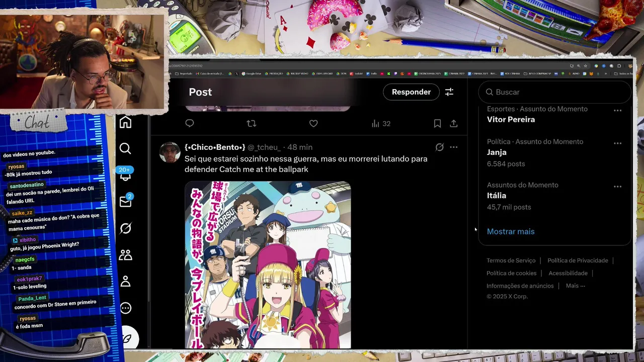The height and width of the screenshot is (362, 644).
Task: Open the Importado bookmarks folder
Action: pyautogui.click(x=184, y=73)
